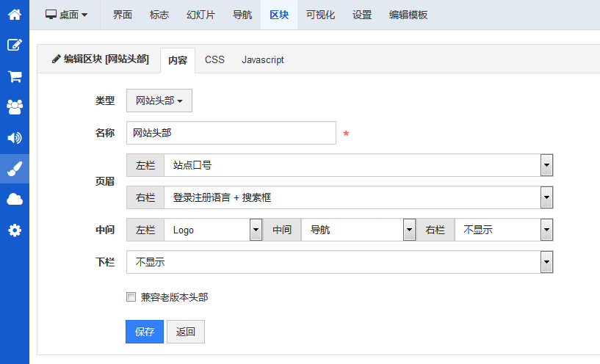600x364 pixels.
Task: Select the users group sidebar icon
Action: coord(14,107)
